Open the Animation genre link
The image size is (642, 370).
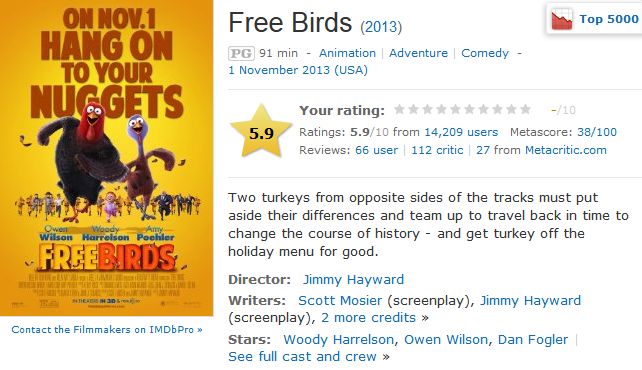pyautogui.click(x=347, y=53)
